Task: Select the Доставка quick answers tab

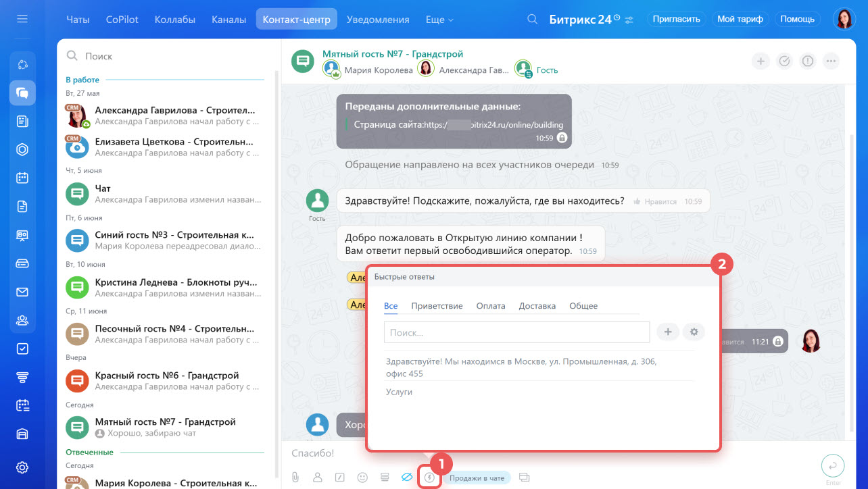Action: coord(537,306)
